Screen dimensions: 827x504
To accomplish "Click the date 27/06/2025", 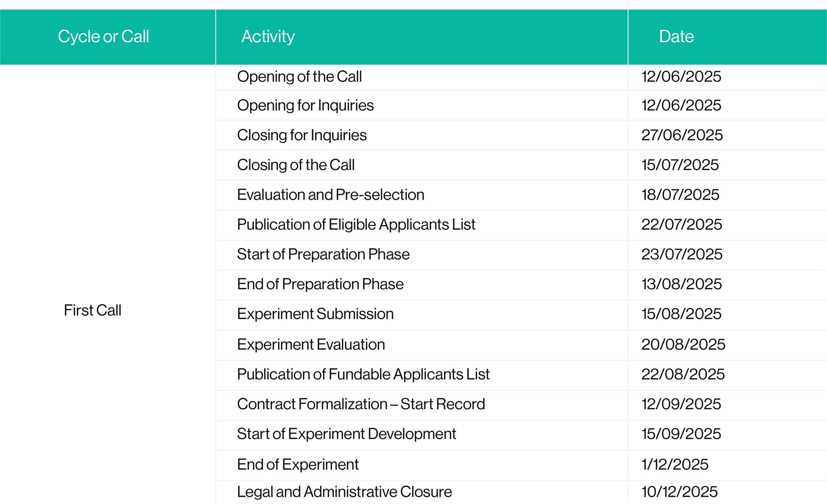I will pos(682,135).
